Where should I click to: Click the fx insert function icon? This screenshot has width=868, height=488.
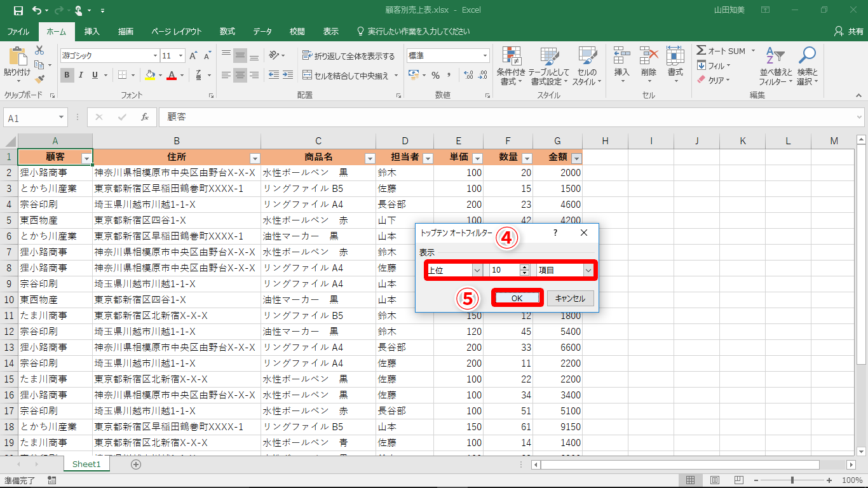click(x=145, y=118)
